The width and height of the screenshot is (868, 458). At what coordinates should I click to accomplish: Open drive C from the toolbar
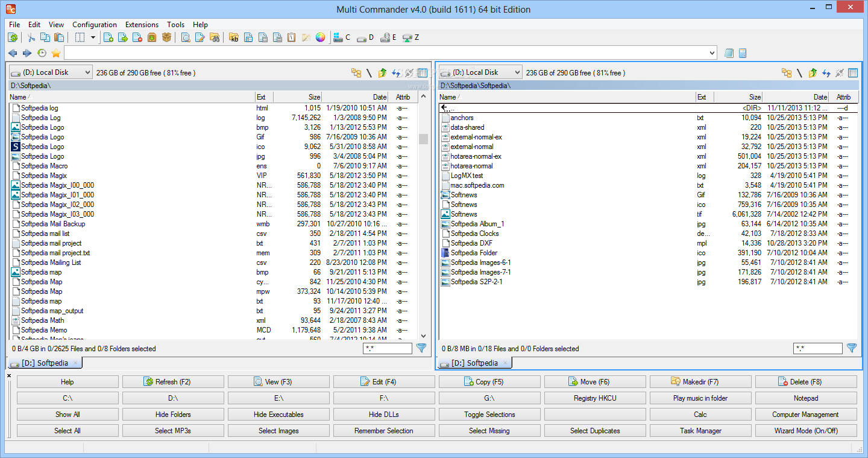[342, 37]
